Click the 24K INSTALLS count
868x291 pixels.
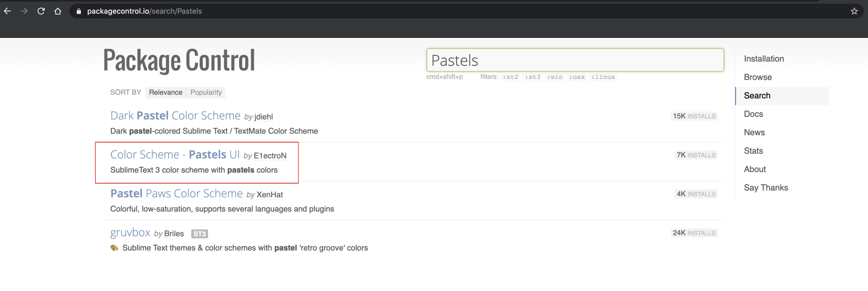pos(694,233)
